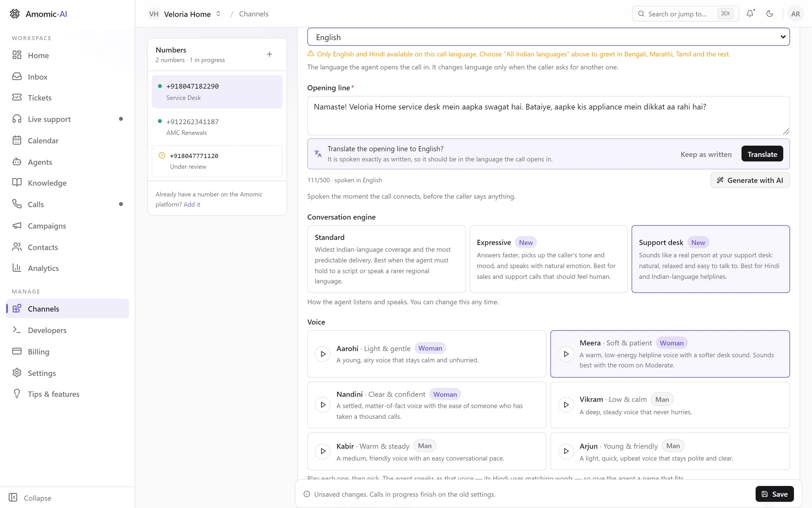Save the unsaved changes
The height and width of the screenshot is (508, 812).
pos(774,494)
